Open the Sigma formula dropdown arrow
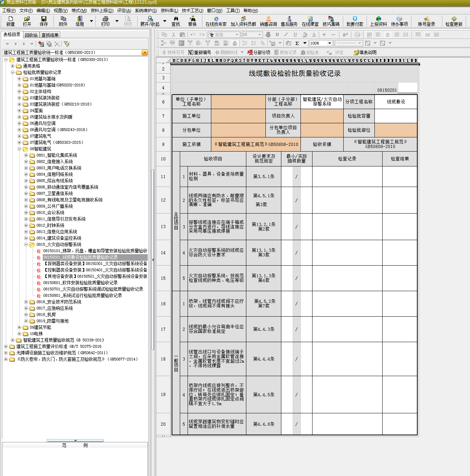The image size is (470, 476). (305, 43)
